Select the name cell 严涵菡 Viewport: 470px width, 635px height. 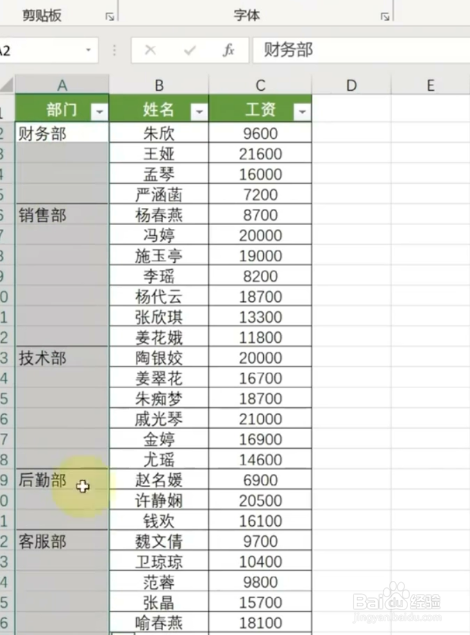159,194
